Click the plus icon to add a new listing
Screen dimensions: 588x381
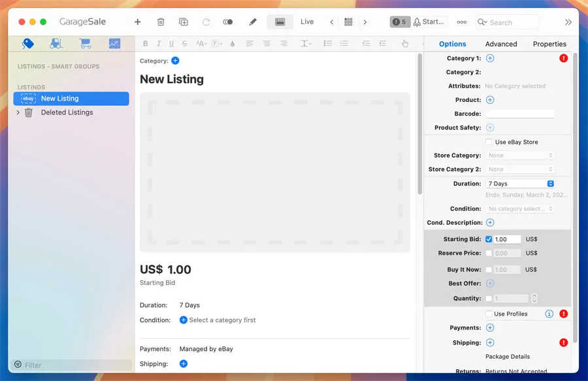[x=138, y=22]
